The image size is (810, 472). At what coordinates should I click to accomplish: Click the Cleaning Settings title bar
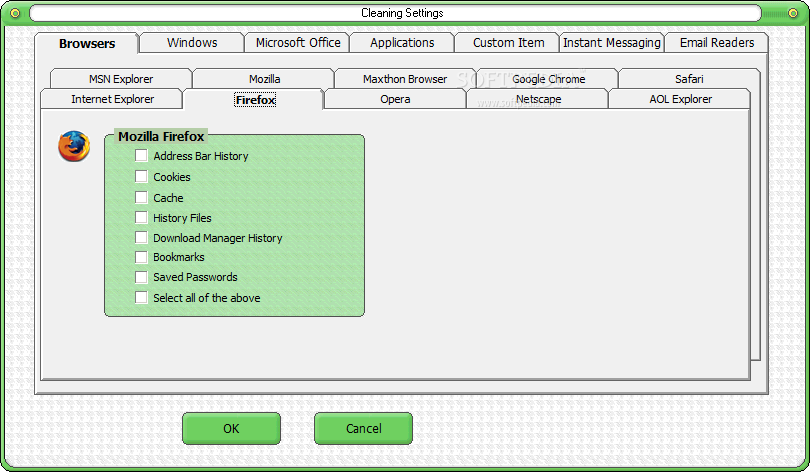[395, 13]
